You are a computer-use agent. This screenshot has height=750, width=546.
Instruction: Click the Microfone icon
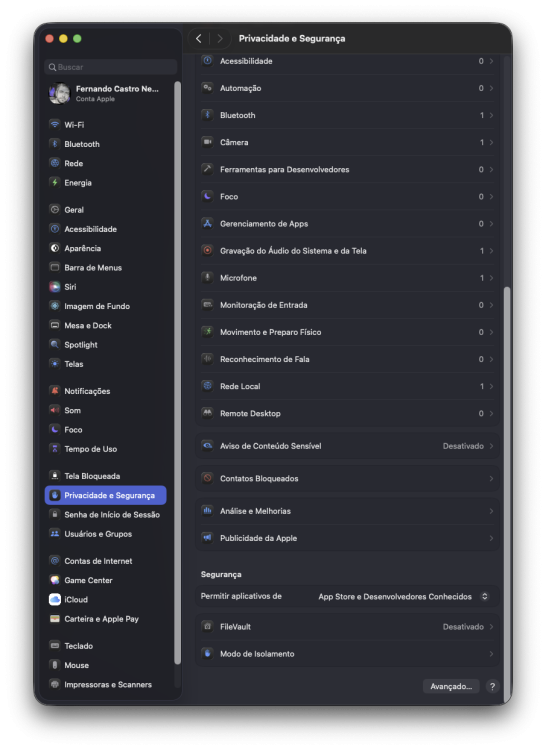tap(207, 277)
